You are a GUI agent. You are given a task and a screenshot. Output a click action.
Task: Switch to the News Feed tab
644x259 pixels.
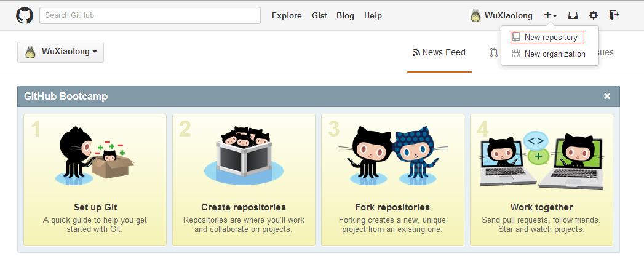coord(439,52)
